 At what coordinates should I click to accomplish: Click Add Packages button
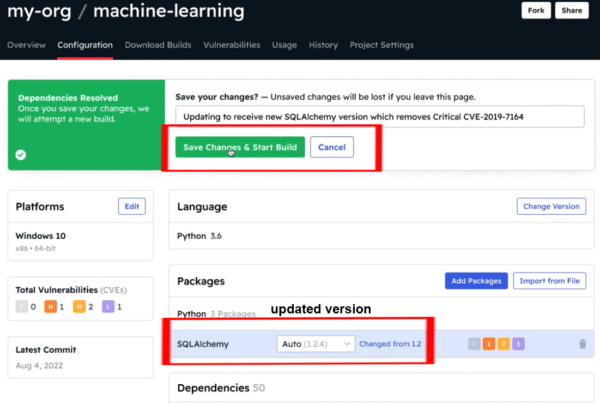[x=476, y=281]
